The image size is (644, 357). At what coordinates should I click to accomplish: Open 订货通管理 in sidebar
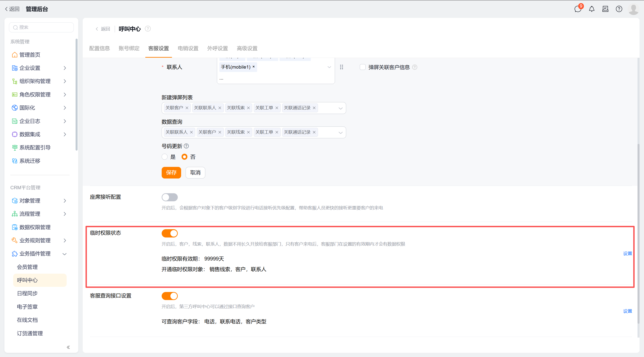30,334
